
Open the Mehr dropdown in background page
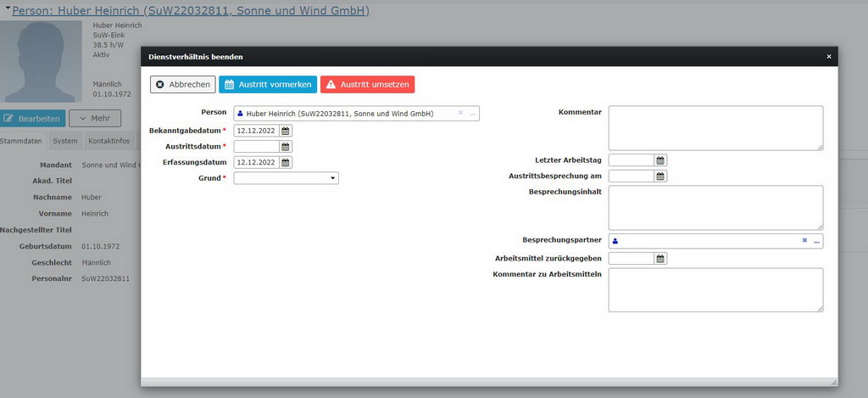(95, 119)
